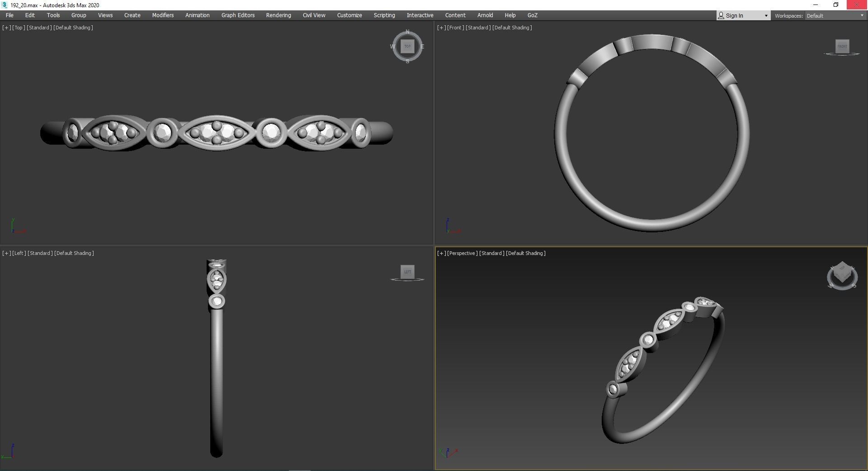
Task: Open the Rendering menu
Action: pyautogui.click(x=278, y=15)
